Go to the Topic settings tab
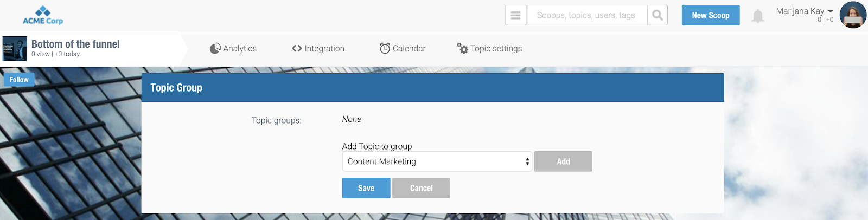The width and height of the screenshot is (868, 220). pyautogui.click(x=489, y=48)
